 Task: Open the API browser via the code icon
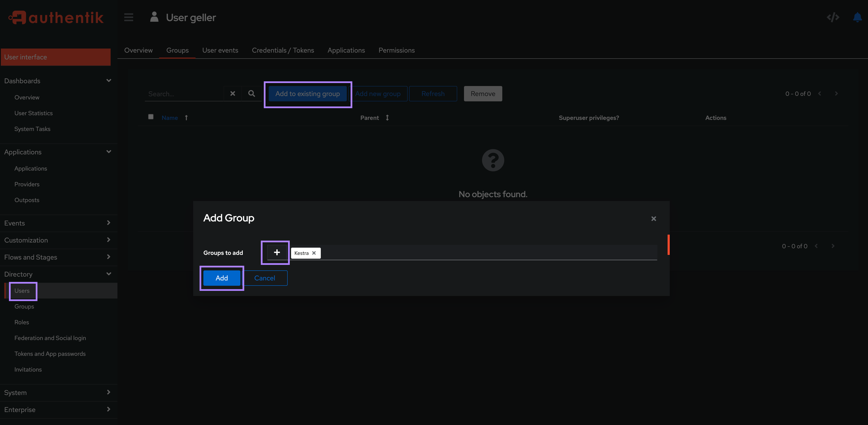tap(833, 17)
